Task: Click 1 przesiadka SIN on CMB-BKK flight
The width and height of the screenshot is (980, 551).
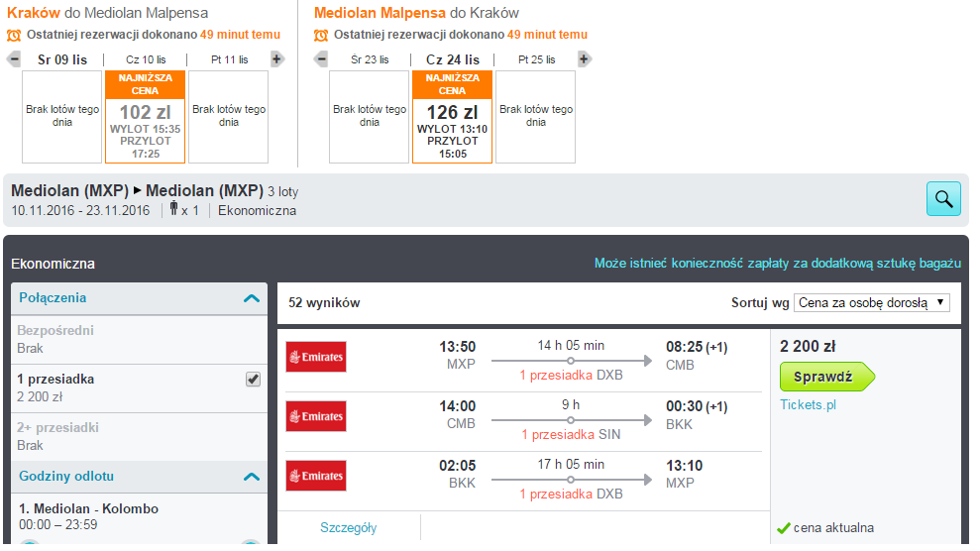Action: [x=571, y=435]
